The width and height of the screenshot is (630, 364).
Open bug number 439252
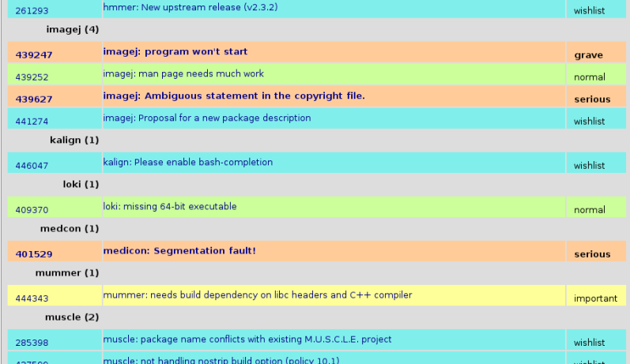(x=32, y=77)
